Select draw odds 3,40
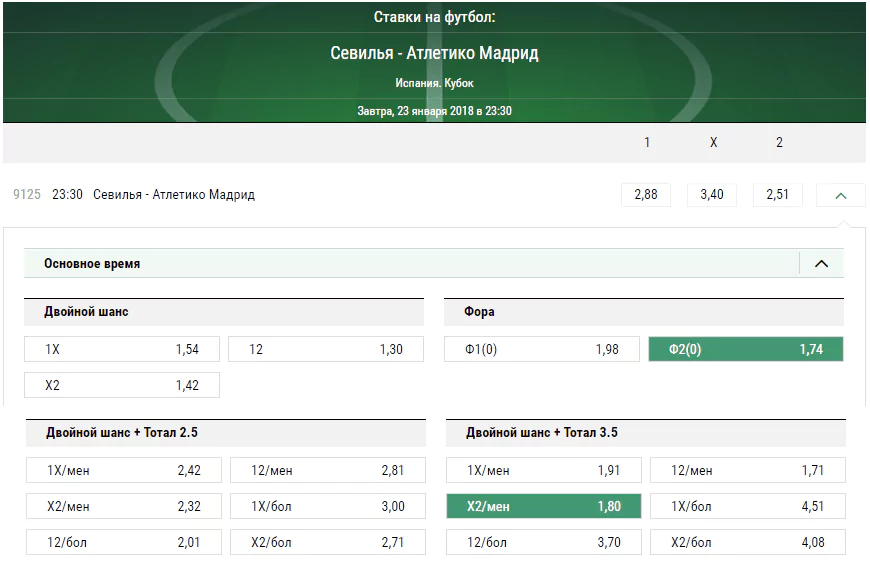The image size is (870, 566). tap(712, 195)
